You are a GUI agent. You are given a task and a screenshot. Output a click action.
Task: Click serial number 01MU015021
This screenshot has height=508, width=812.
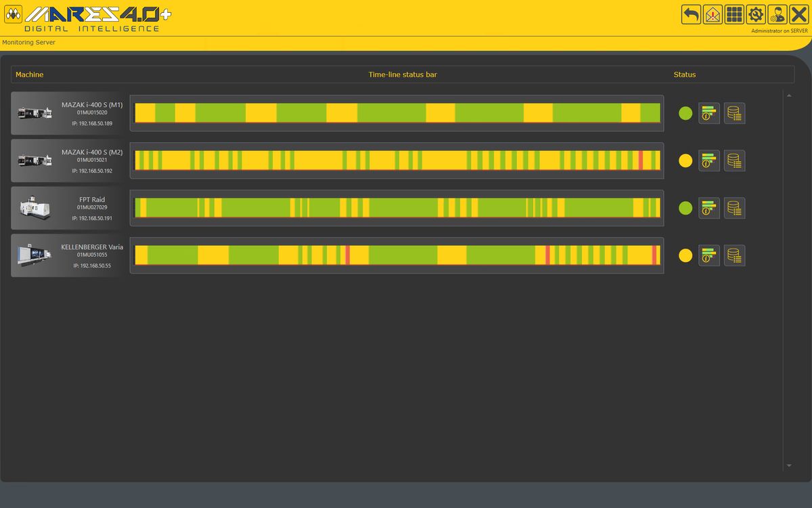click(x=92, y=161)
